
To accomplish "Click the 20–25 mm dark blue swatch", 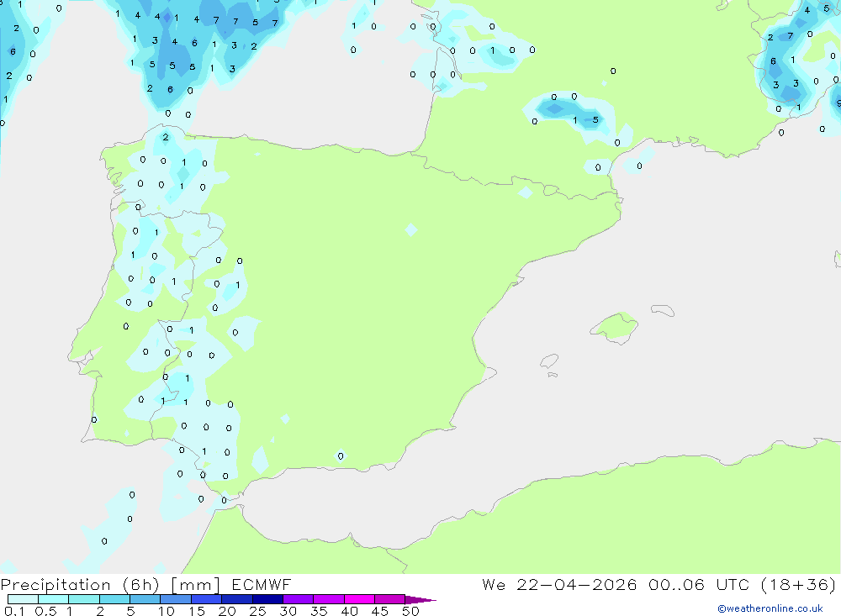I will click(x=237, y=599).
